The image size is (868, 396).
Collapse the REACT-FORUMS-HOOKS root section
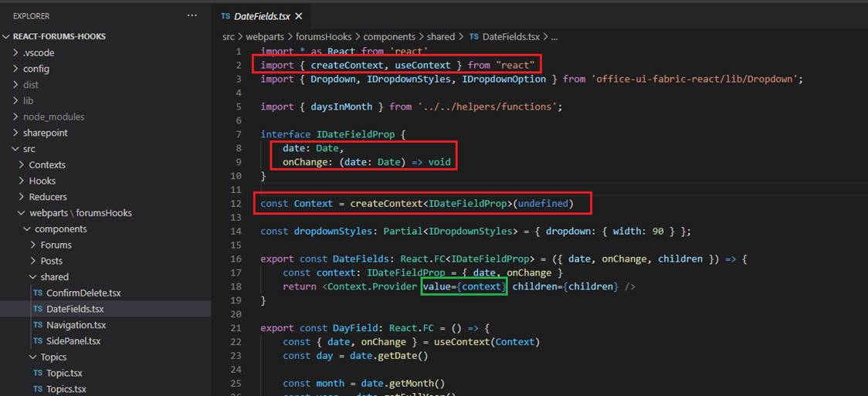coord(7,36)
